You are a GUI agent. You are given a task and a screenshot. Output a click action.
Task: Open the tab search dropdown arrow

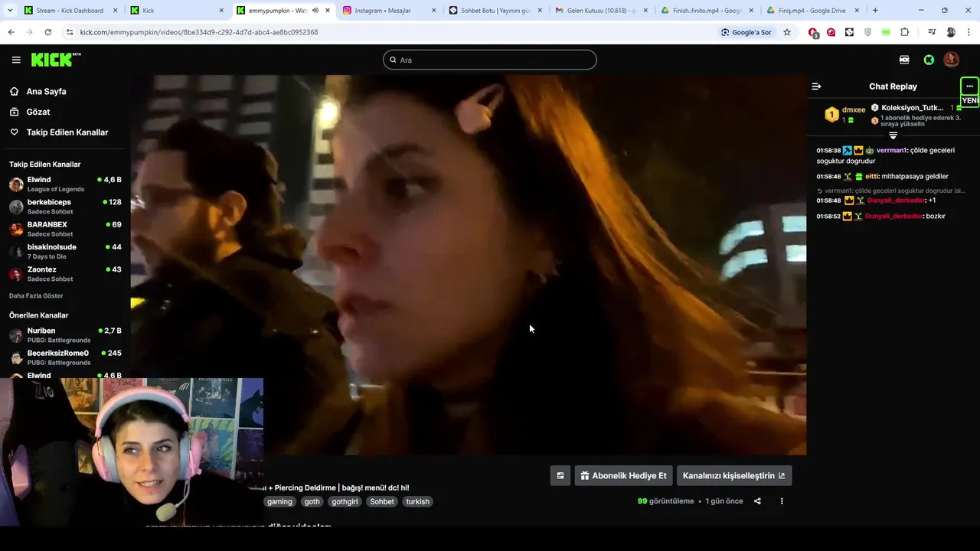coord(8,11)
